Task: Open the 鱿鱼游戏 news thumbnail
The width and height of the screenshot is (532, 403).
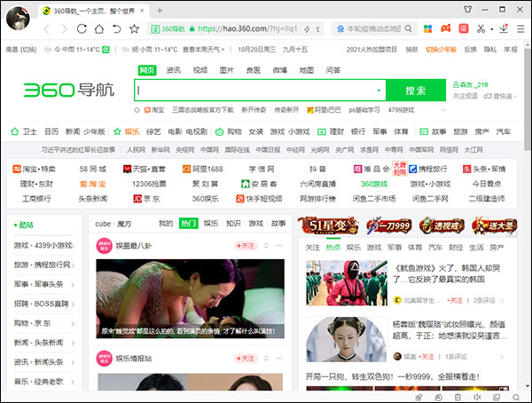Action: click(347, 283)
